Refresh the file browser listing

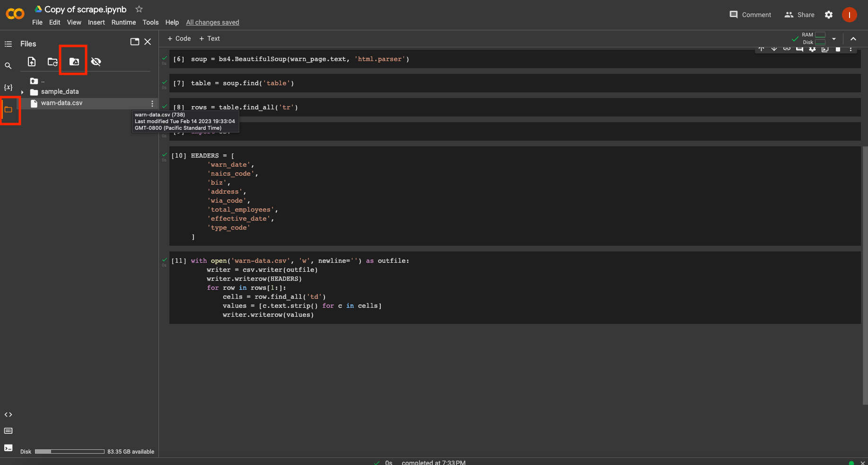pyautogui.click(x=53, y=62)
